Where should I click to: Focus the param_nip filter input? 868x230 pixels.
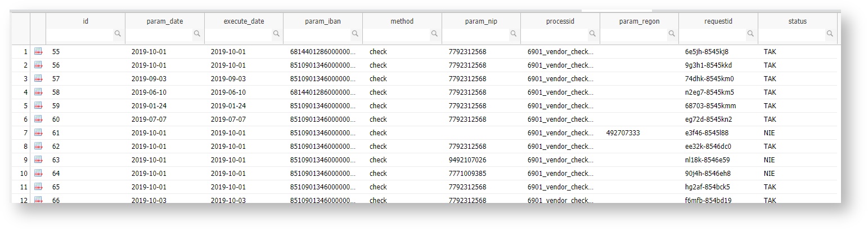[x=475, y=34]
